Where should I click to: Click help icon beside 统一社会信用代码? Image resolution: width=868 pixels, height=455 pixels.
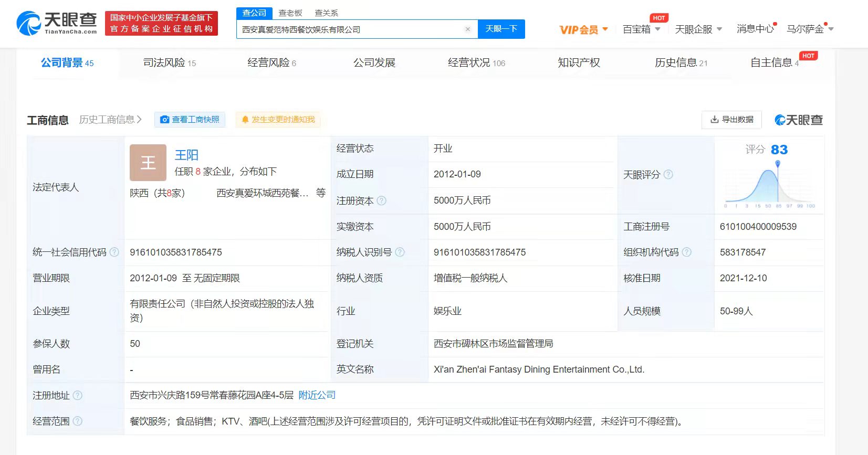(114, 252)
